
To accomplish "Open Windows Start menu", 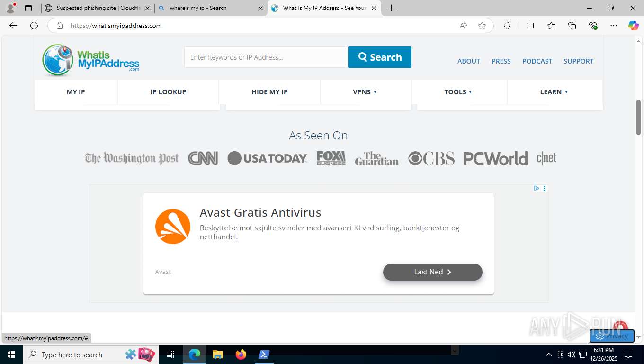I will (11, 355).
